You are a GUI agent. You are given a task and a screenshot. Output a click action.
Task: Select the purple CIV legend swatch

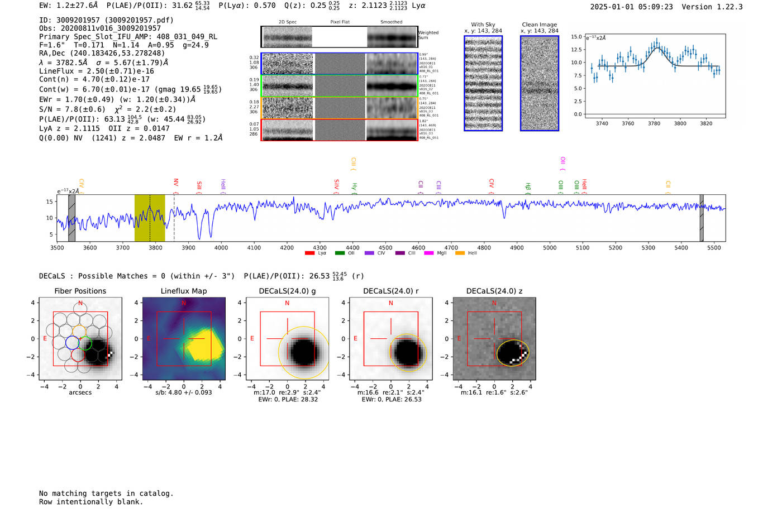tap(369, 253)
